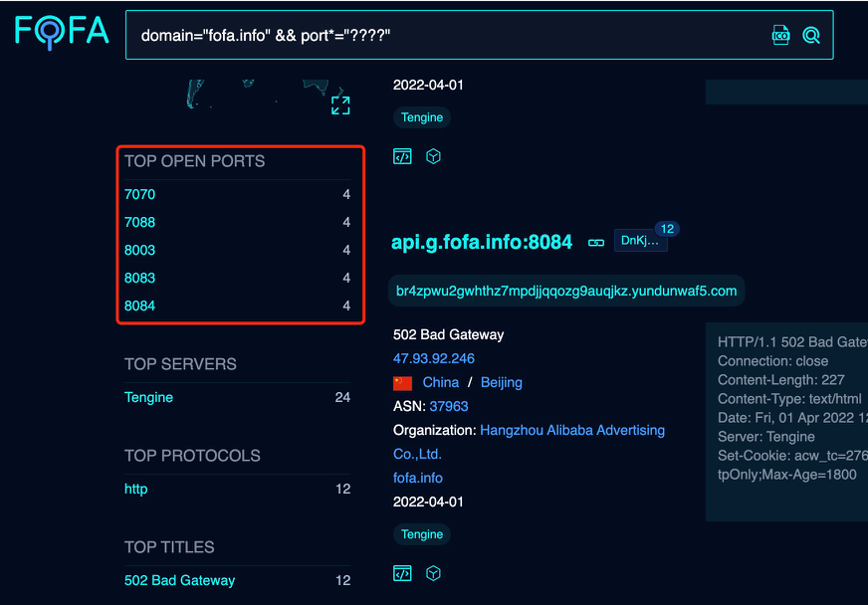Run search with the magnifier icon
Image resolution: width=868 pixels, height=605 pixels.
pyautogui.click(x=811, y=36)
